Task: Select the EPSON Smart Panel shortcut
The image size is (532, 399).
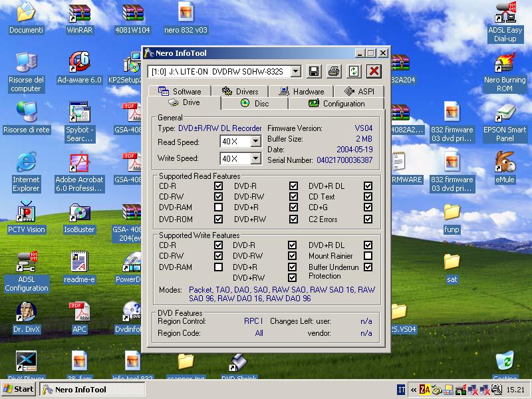Action: tap(505, 122)
